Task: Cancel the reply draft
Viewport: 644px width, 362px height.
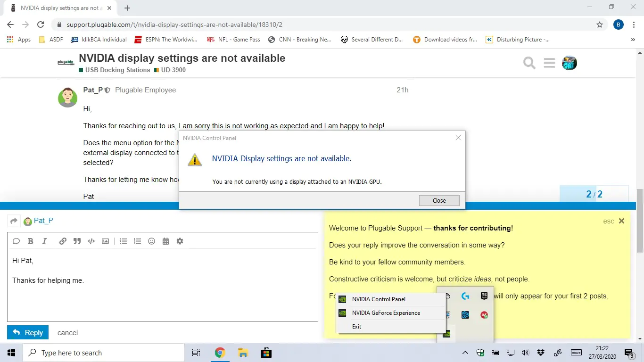Action: (67, 333)
